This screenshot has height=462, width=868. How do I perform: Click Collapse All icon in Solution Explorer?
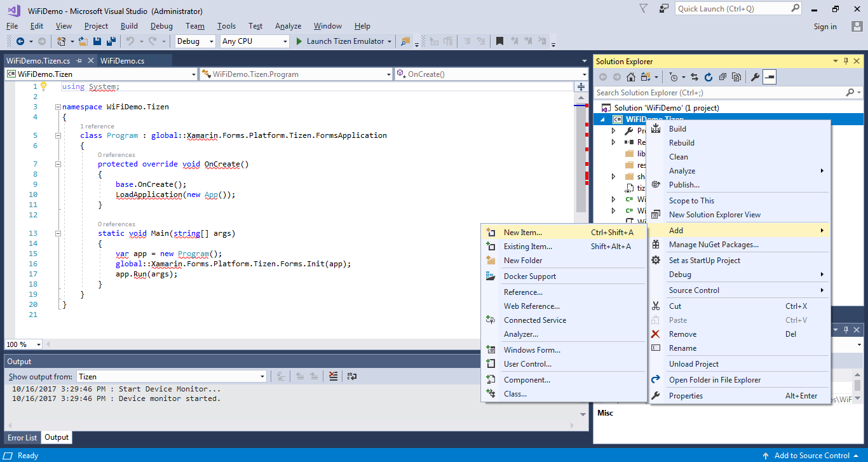pos(722,78)
